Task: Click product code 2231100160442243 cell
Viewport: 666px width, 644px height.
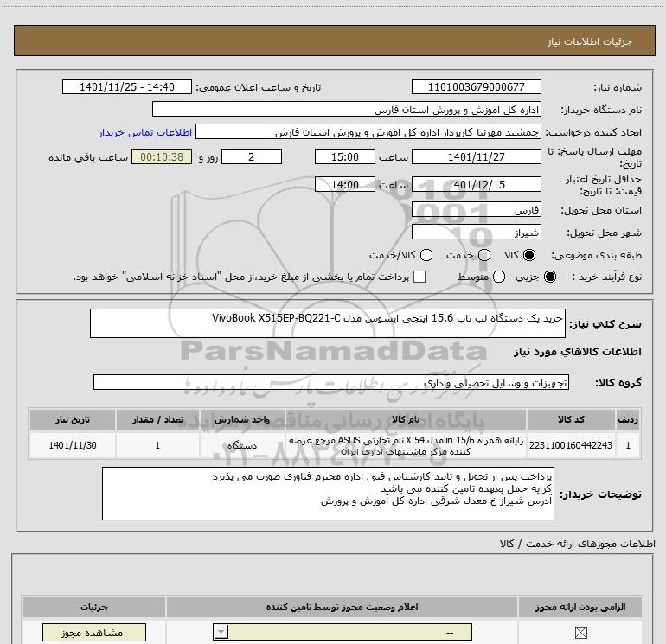Action: click(x=571, y=445)
